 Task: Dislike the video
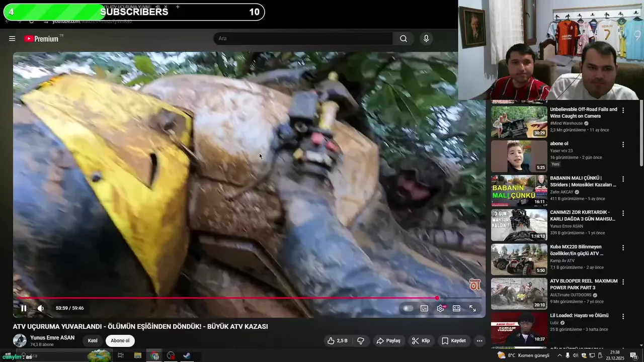pos(361,341)
